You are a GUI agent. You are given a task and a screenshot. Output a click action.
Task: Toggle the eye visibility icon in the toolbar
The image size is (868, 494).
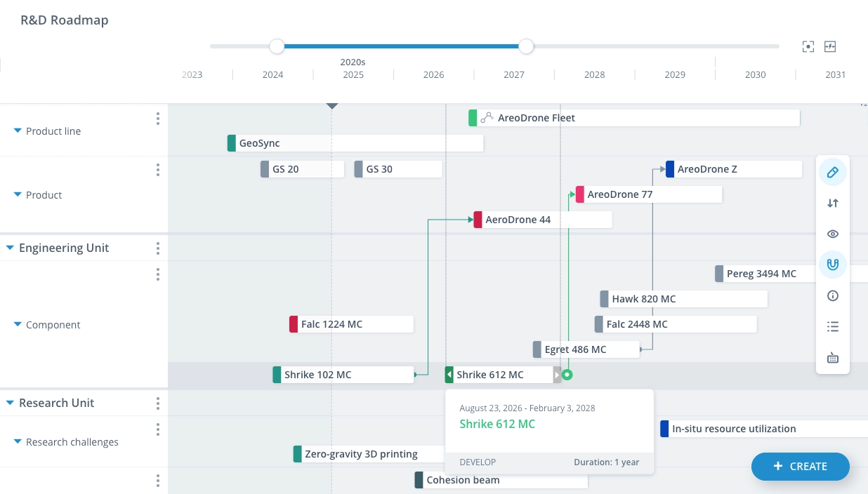pyautogui.click(x=833, y=234)
